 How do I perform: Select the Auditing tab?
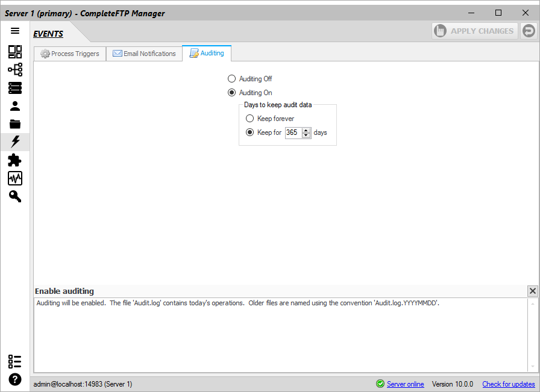[207, 53]
